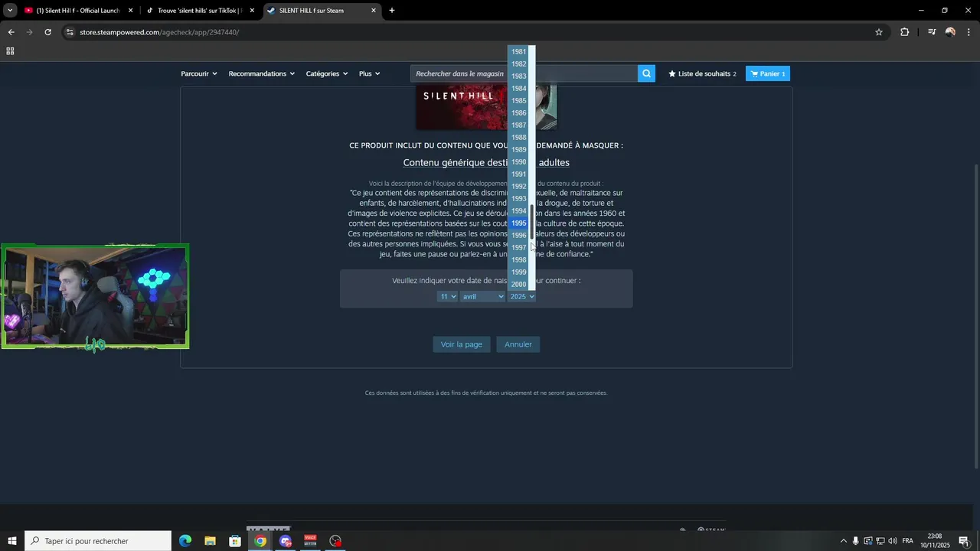The image size is (980, 551).
Task: Open File Explorer from the taskbar
Action: click(x=210, y=541)
